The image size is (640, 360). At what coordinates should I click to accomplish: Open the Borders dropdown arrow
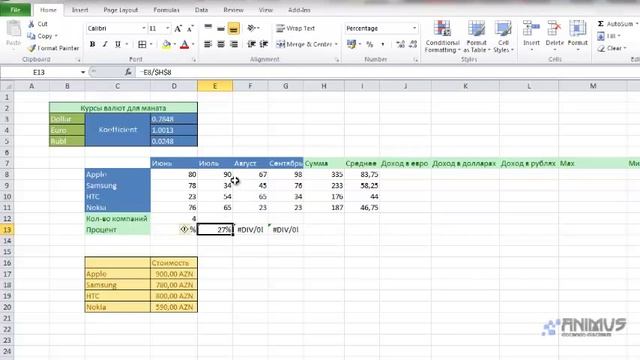(151, 44)
